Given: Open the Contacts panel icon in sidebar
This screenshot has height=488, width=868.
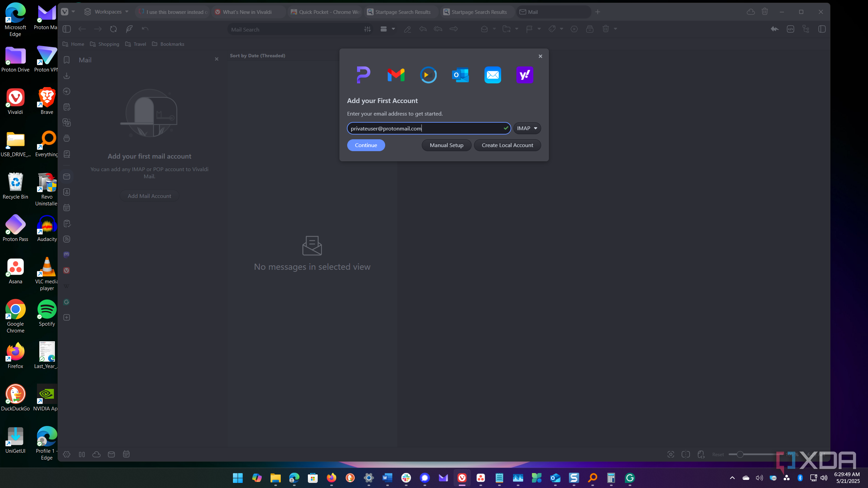Looking at the screenshot, I should pos(66,192).
